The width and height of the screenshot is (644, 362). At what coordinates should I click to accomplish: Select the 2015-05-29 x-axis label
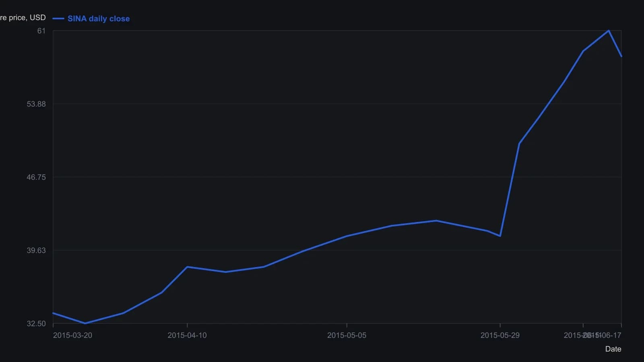(x=500, y=335)
